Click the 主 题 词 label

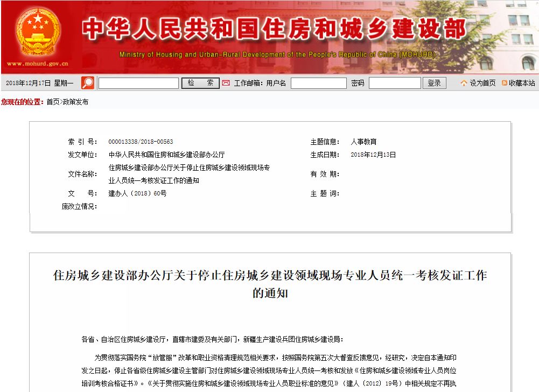pos(325,194)
